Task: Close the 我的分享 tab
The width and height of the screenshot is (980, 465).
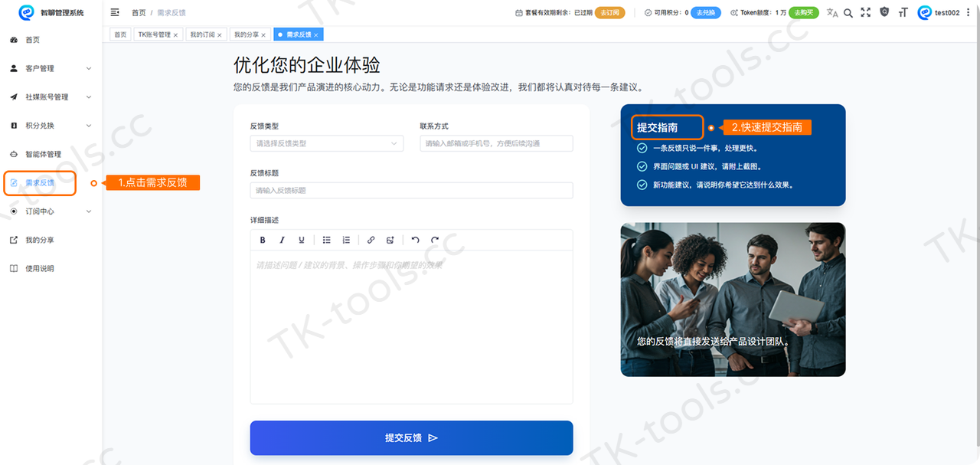Action: pyautogui.click(x=263, y=35)
